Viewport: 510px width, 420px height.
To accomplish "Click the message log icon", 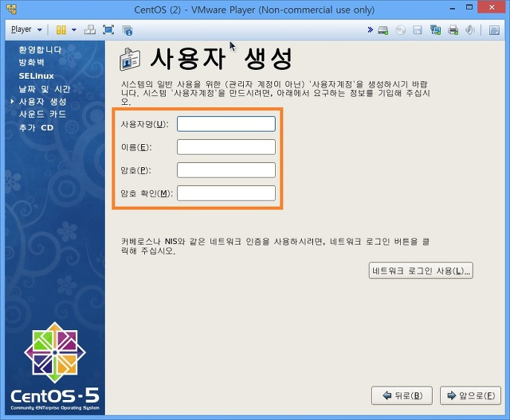I will 494,30.
